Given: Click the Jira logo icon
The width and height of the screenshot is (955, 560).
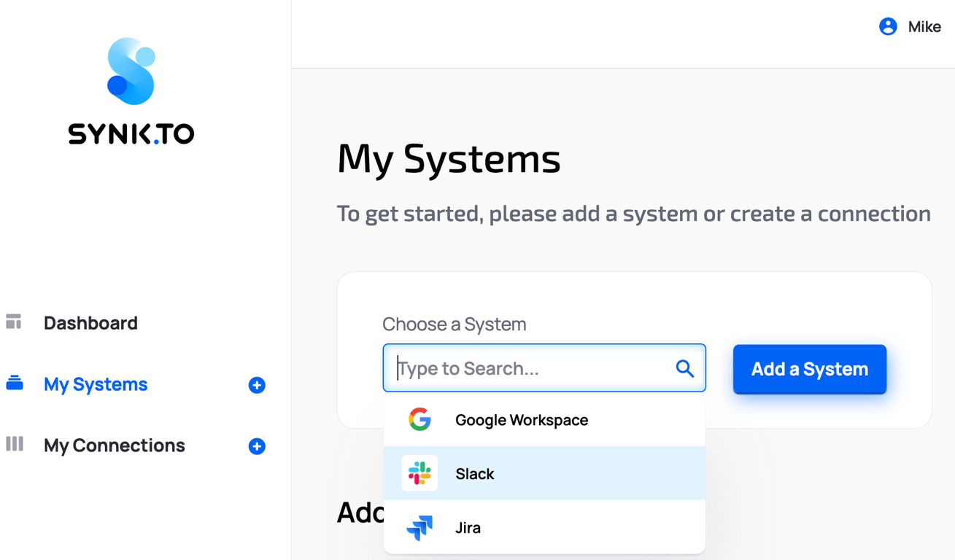Looking at the screenshot, I should point(419,527).
